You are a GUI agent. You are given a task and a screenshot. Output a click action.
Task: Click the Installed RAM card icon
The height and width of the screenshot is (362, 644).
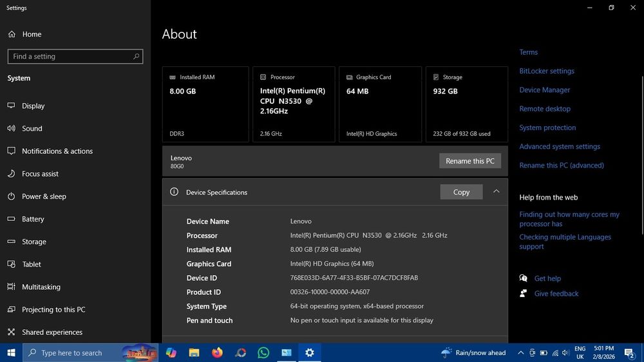click(x=173, y=77)
